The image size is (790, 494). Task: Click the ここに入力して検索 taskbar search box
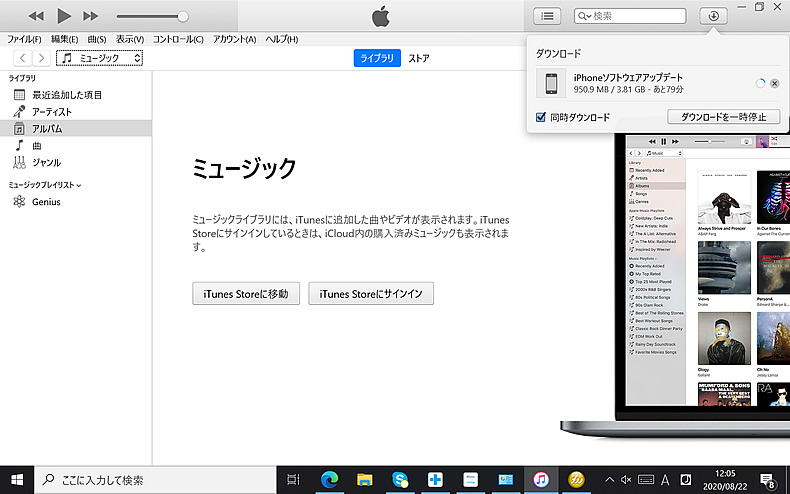pos(155,479)
